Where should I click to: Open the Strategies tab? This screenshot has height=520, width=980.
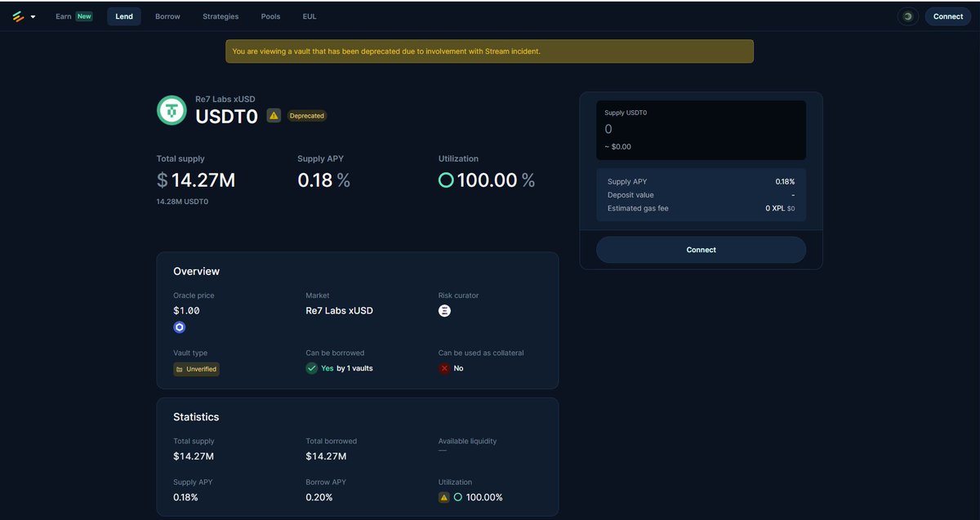point(220,16)
